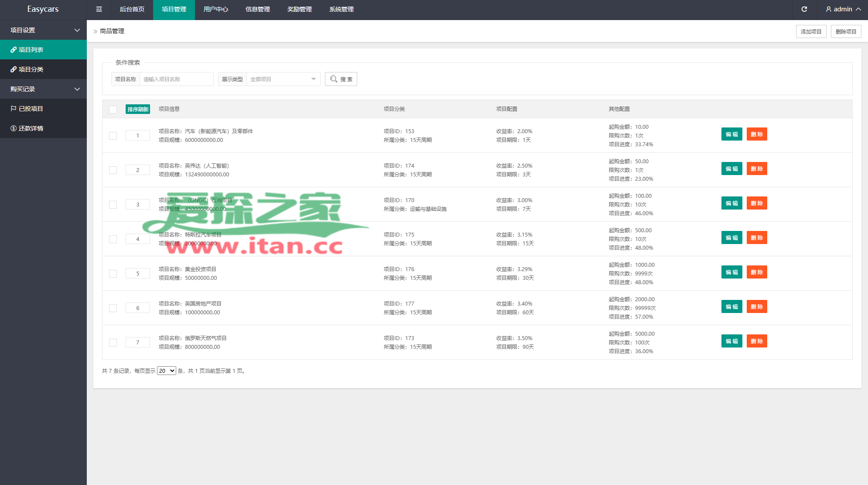Switch to 用户中心 top menu tab
868x485 pixels.
(215, 9)
